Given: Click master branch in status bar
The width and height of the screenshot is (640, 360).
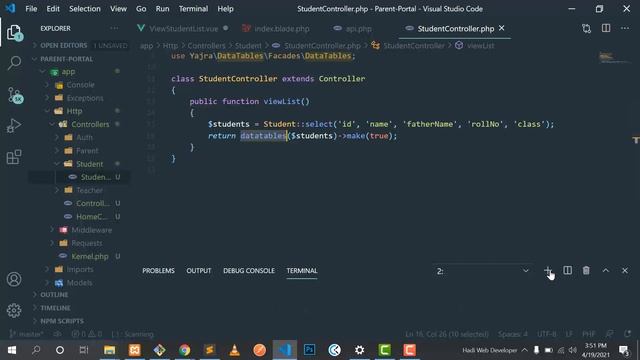Looking at the screenshot, I should click(x=27, y=334).
